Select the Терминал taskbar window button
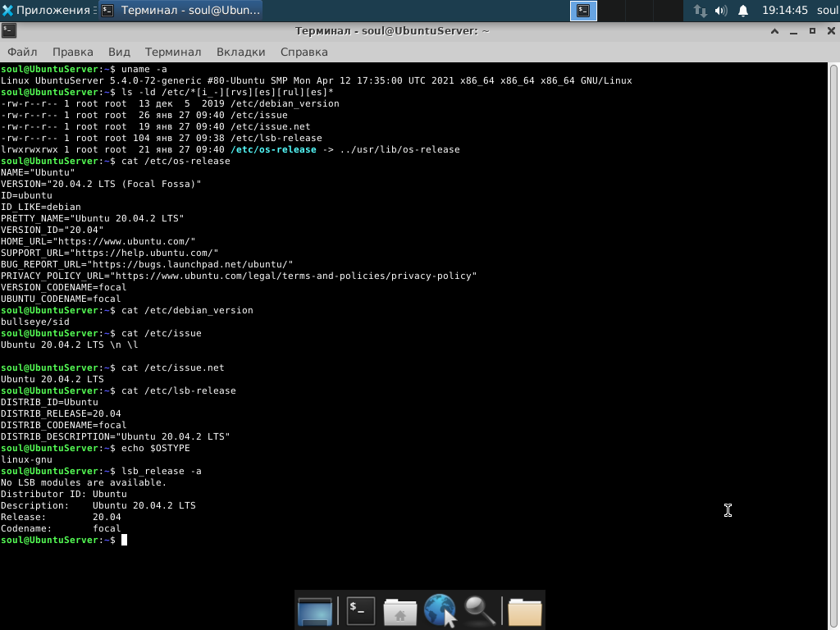 click(x=180, y=10)
